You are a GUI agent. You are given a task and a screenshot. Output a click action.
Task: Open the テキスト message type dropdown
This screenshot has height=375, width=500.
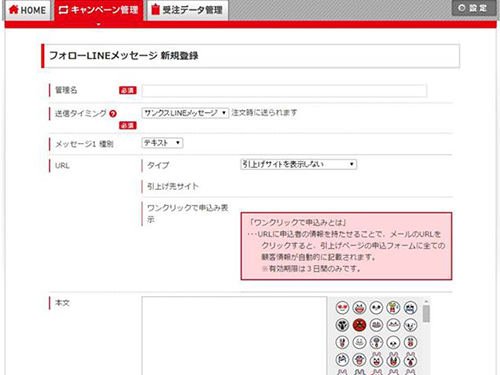pyautogui.click(x=162, y=143)
